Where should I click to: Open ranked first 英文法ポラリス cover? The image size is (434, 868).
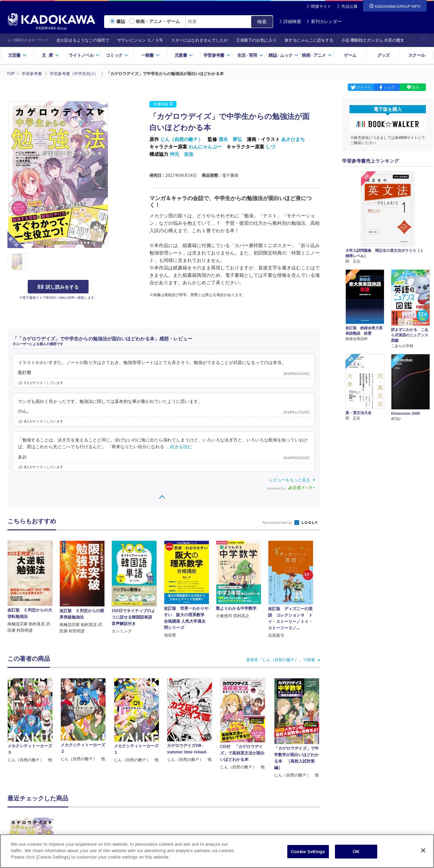(387, 209)
